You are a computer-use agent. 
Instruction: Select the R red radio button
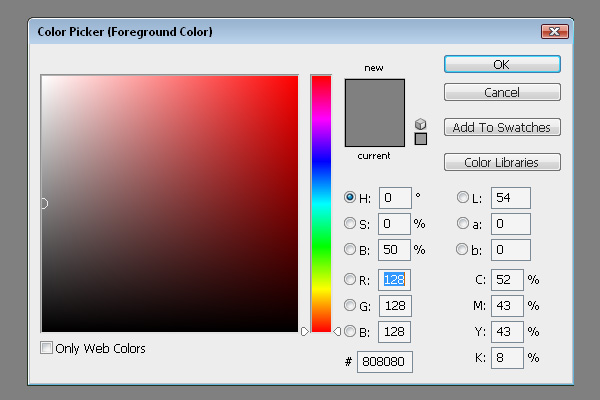pyautogui.click(x=350, y=279)
